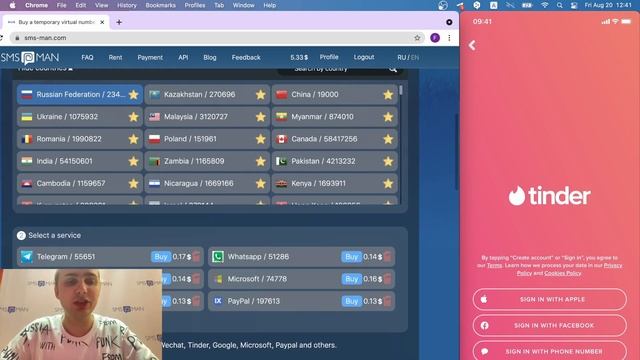Buy a PayPal number

coord(351,301)
